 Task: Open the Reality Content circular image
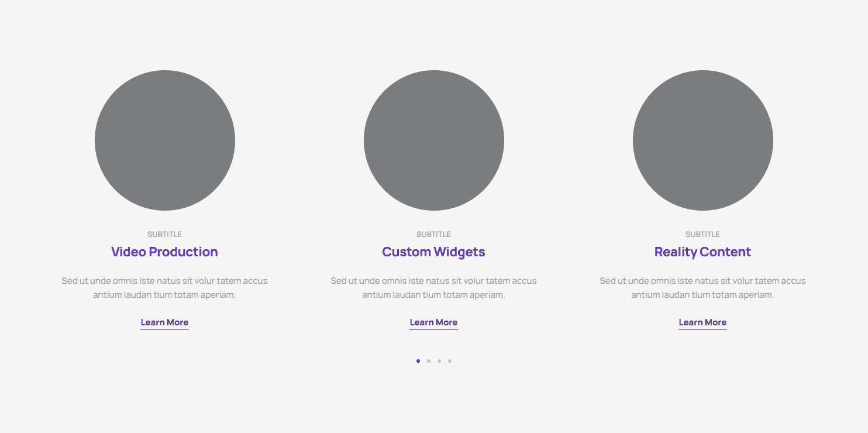703,140
